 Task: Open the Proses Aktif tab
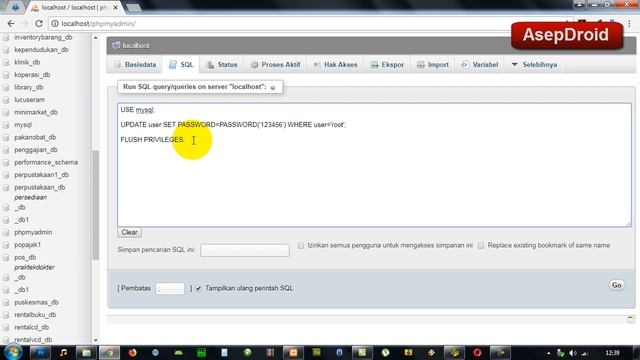pos(276,64)
